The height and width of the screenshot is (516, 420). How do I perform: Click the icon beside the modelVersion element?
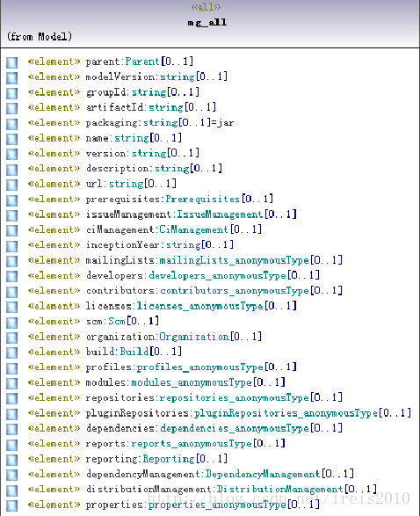pyautogui.click(x=11, y=77)
